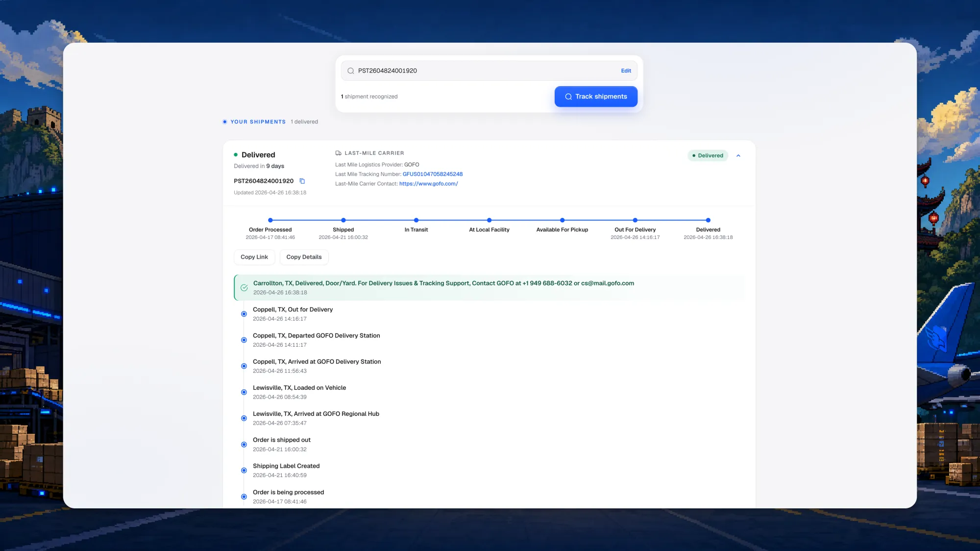Viewport: 980px width, 551px height.
Task: Click bullet icon for Lewisville Loaded on Vehicle
Action: [244, 392]
